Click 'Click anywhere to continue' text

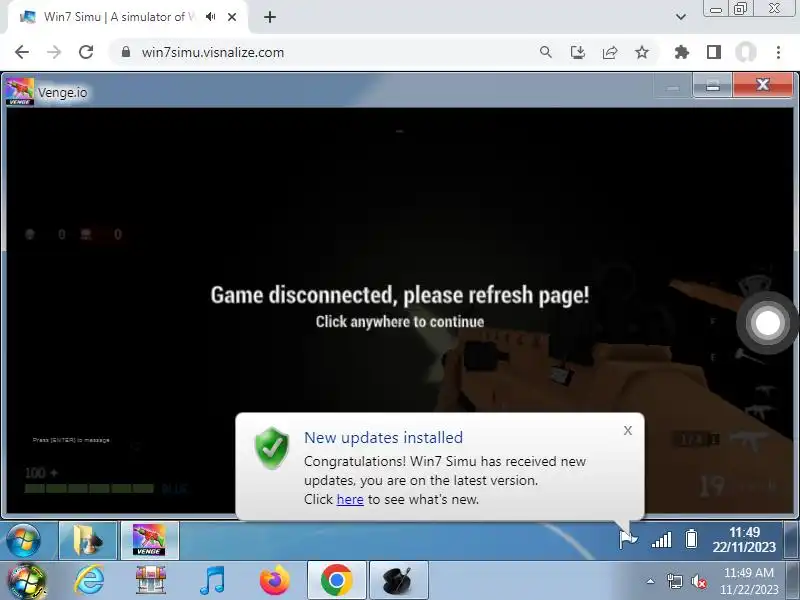(x=400, y=321)
